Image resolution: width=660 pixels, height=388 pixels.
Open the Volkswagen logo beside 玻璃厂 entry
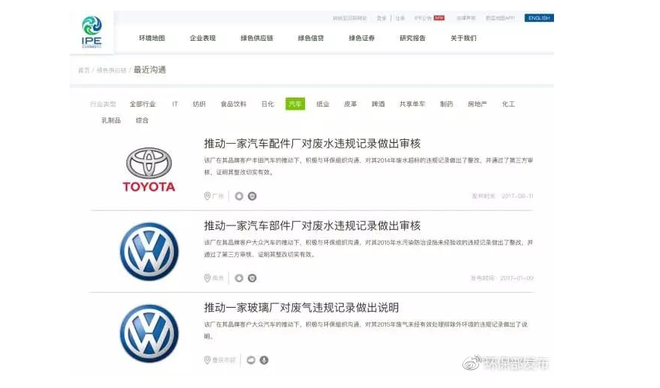click(x=149, y=334)
